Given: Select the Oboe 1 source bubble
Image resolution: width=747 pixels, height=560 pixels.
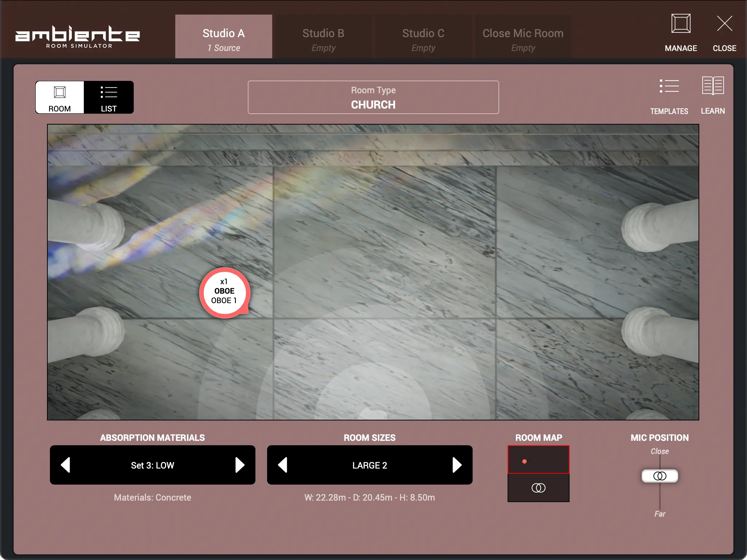Looking at the screenshot, I should coord(224,292).
